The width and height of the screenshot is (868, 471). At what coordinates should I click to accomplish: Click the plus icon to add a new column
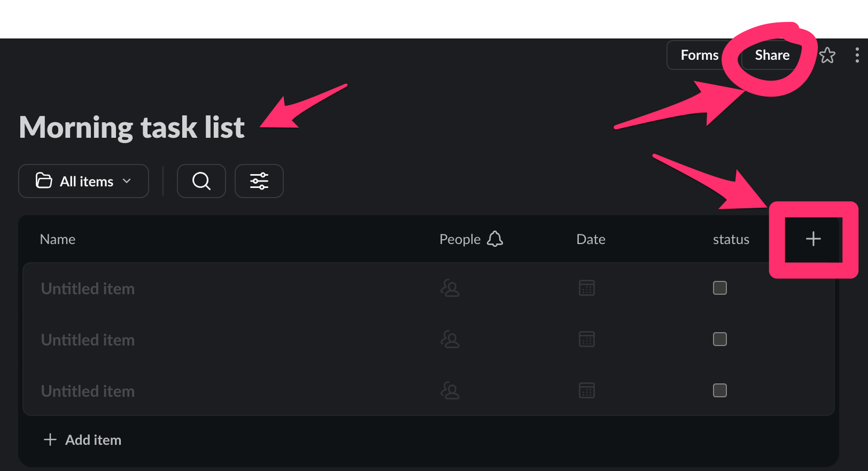tap(812, 239)
